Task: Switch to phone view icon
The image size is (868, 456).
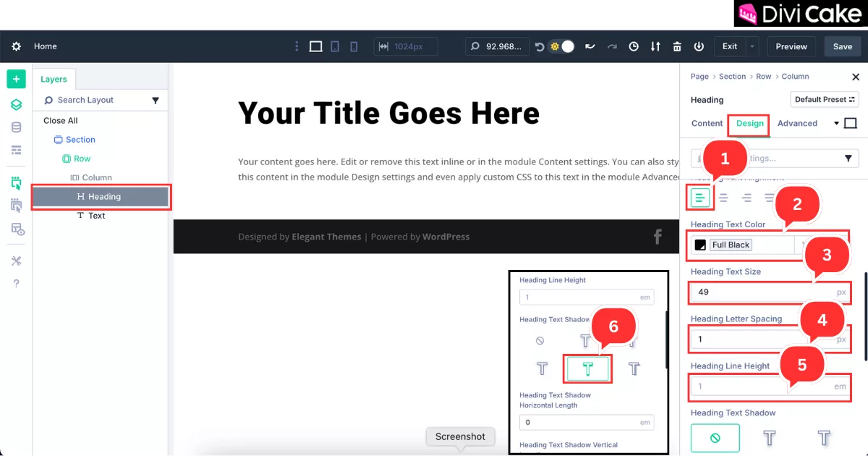Action: tap(354, 46)
